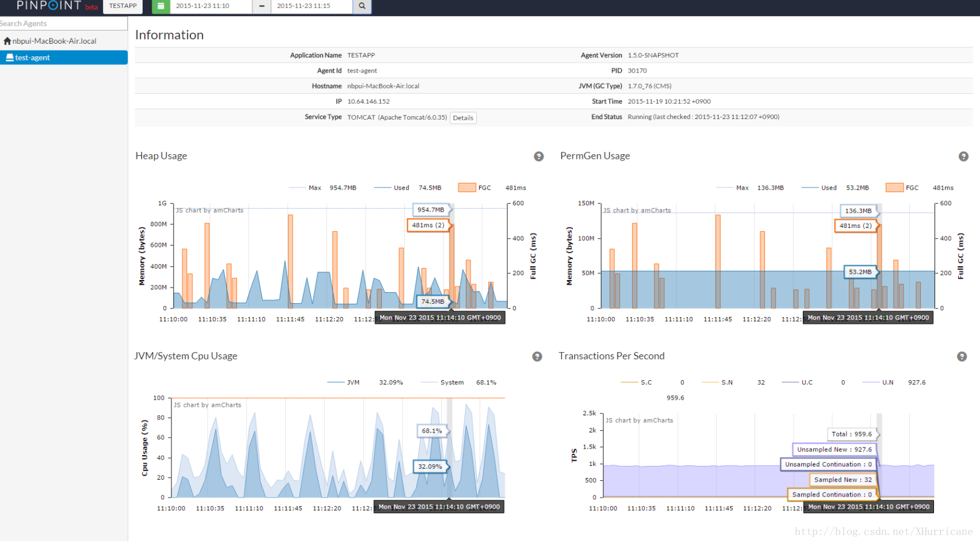Click the green calendar icon
Image resolution: width=980 pixels, height=543 pixels.
[x=160, y=6]
